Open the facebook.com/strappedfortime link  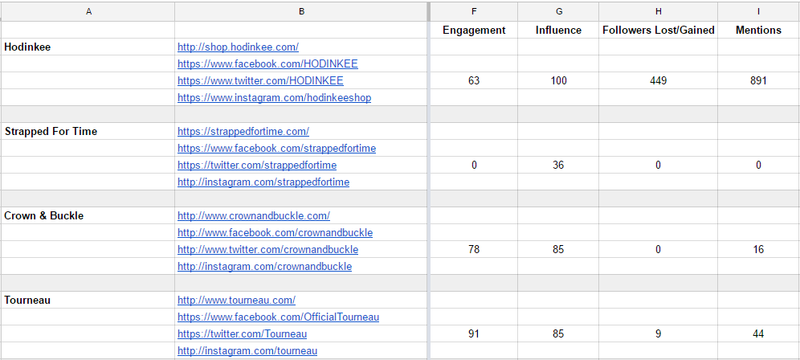[x=277, y=148]
